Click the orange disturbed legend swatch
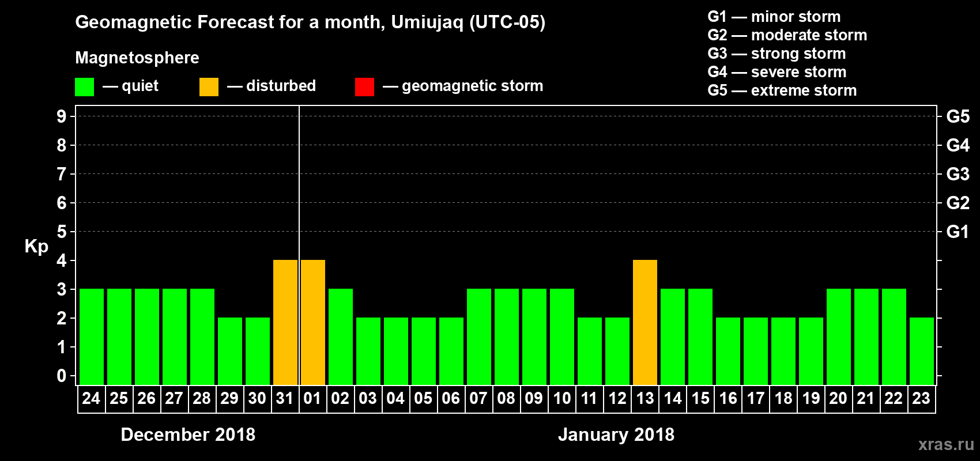This screenshot has width=980, height=461. [209, 87]
